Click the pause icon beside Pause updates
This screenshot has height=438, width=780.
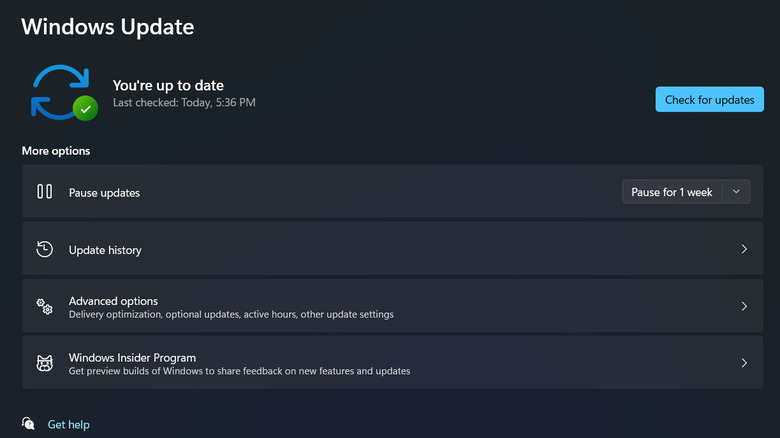tap(44, 192)
